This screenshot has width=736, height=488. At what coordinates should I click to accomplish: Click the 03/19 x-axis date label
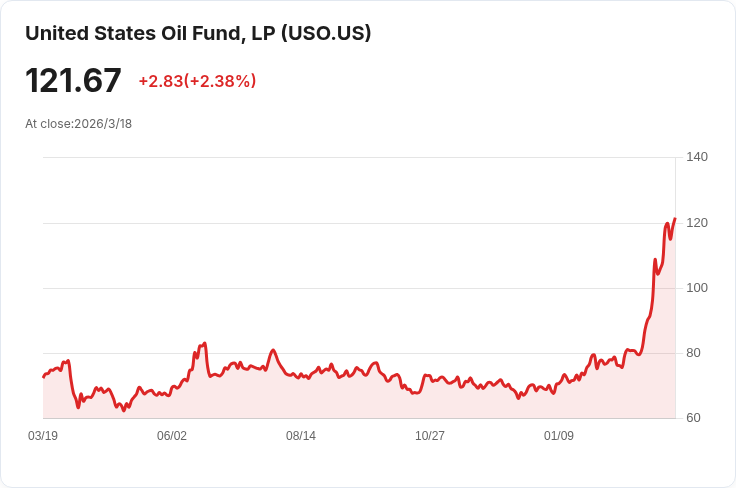coord(43,436)
